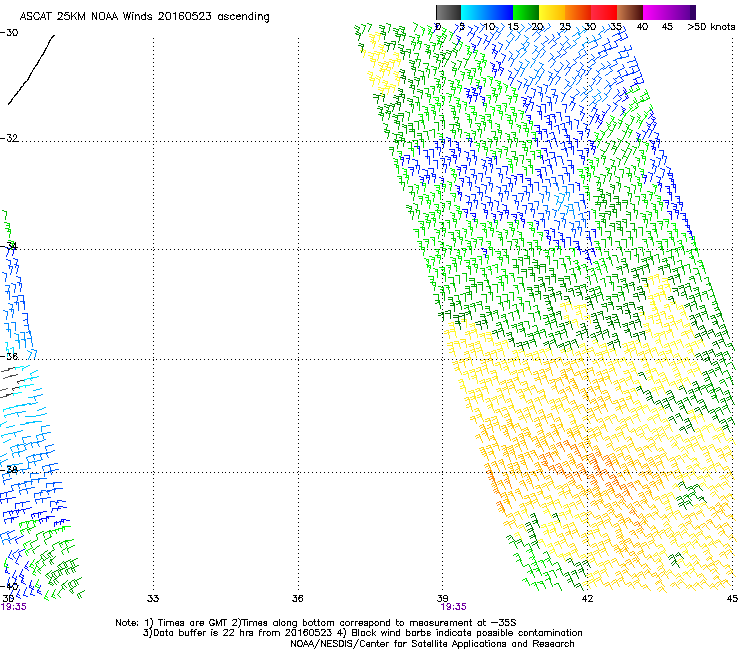Click the "45" value in the knots legend
This screenshot has width=740, height=650.
pos(667,27)
